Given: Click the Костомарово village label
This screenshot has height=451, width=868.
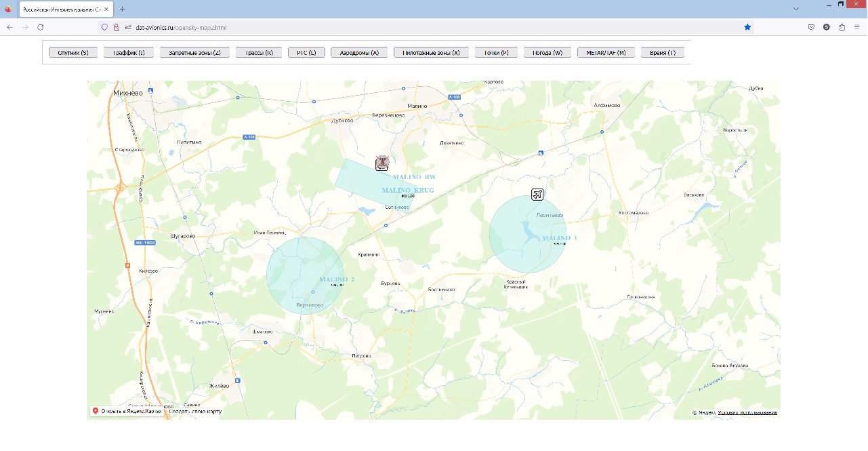Looking at the screenshot, I should point(634,213).
